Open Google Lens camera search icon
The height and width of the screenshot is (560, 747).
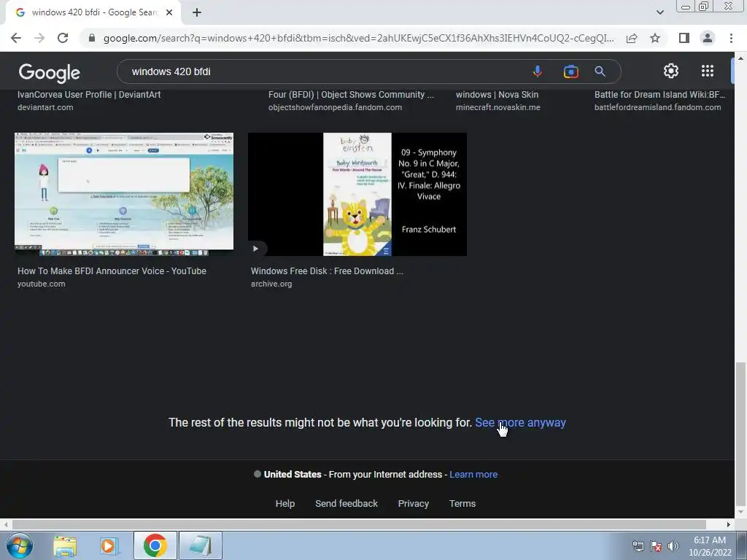[x=570, y=71]
